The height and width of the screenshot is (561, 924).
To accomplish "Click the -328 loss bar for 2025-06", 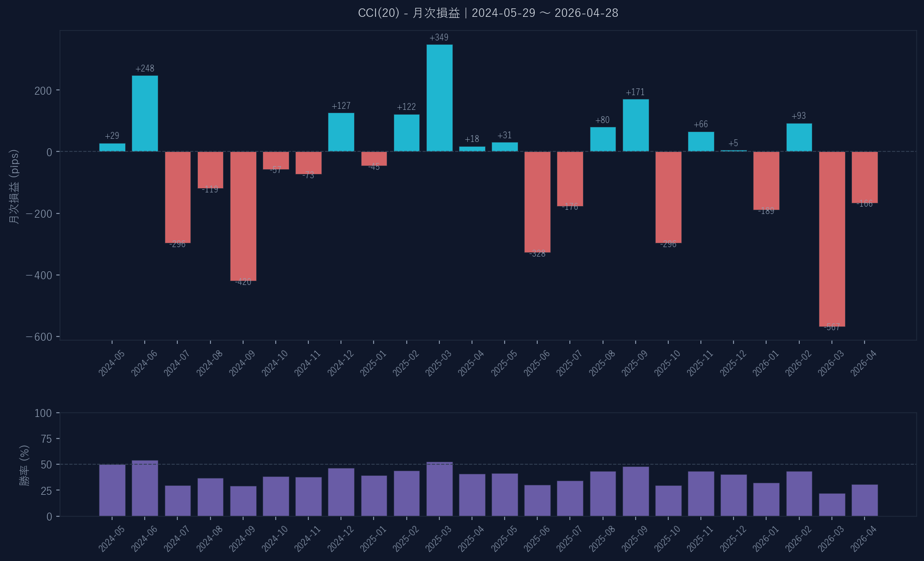I will [x=537, y=202].
